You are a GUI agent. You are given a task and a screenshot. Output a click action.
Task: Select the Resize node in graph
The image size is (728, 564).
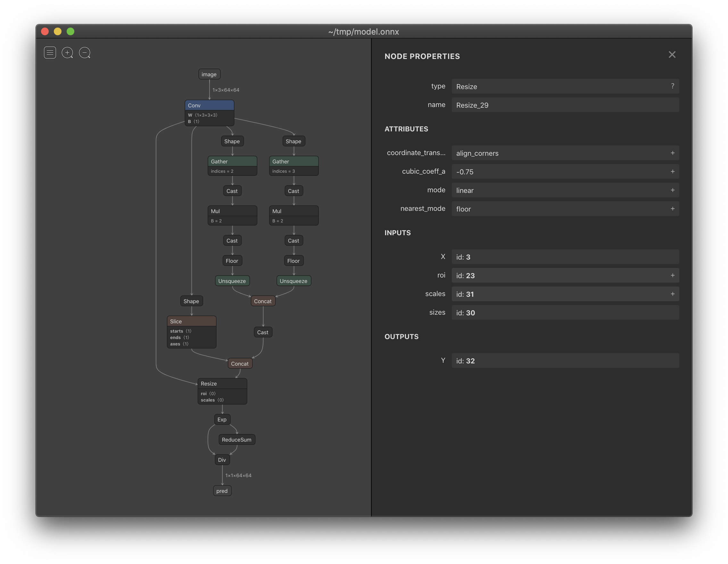pos(222,384)
